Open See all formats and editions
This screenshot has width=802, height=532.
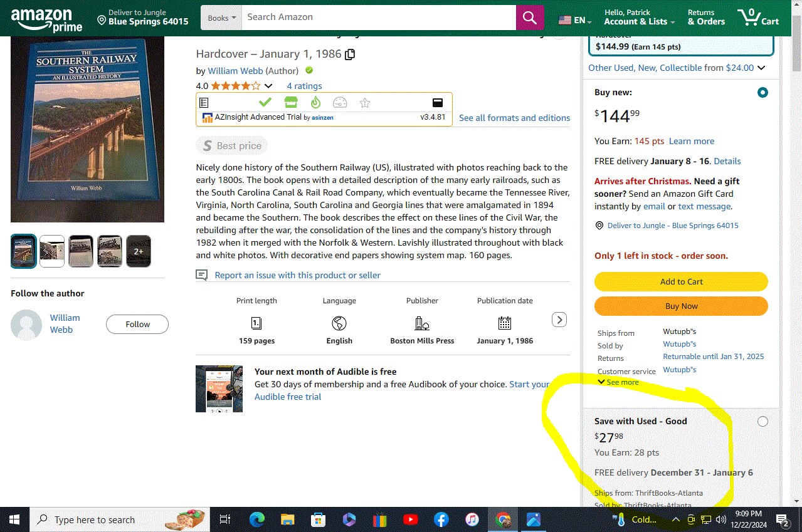(514, 118)
